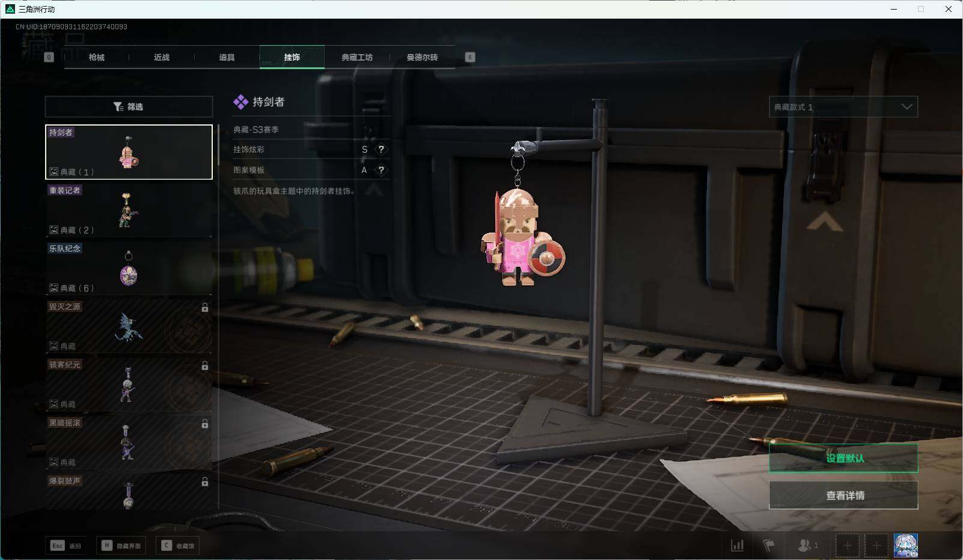The image size is (963, 560).
Task: Click the C 收藏馆 button
Action: [x=178, y=546]
